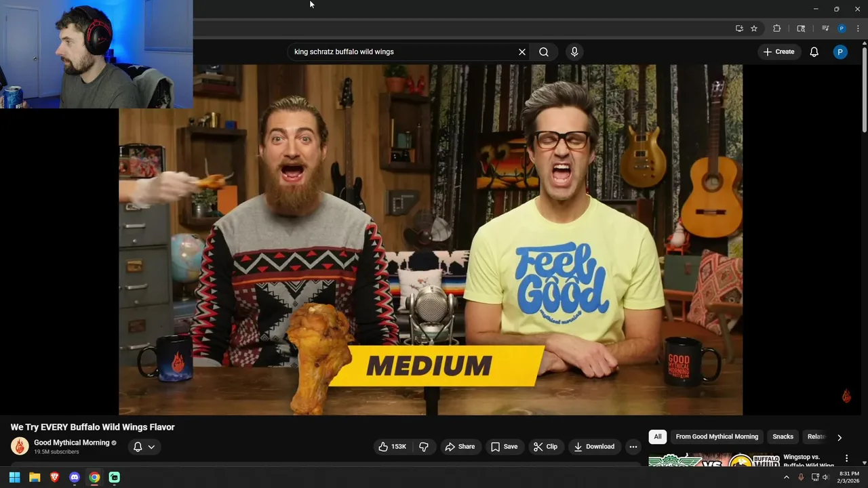Open Streamlabs app from taskbar
Screen dimensions: 868x488
(114, 477)
